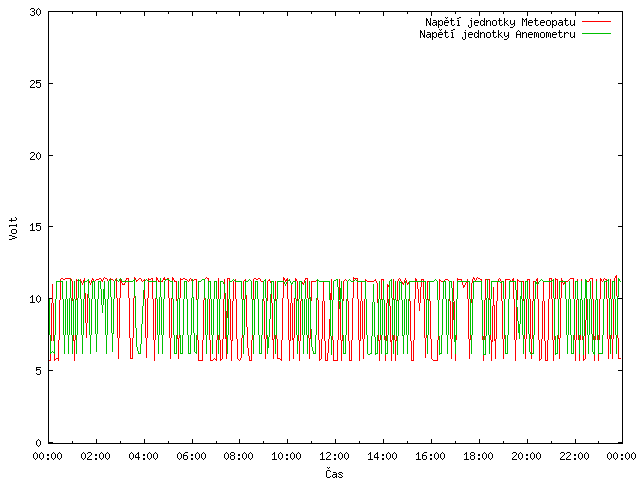Click the y-axis value 20

click(x=36, y=156)
